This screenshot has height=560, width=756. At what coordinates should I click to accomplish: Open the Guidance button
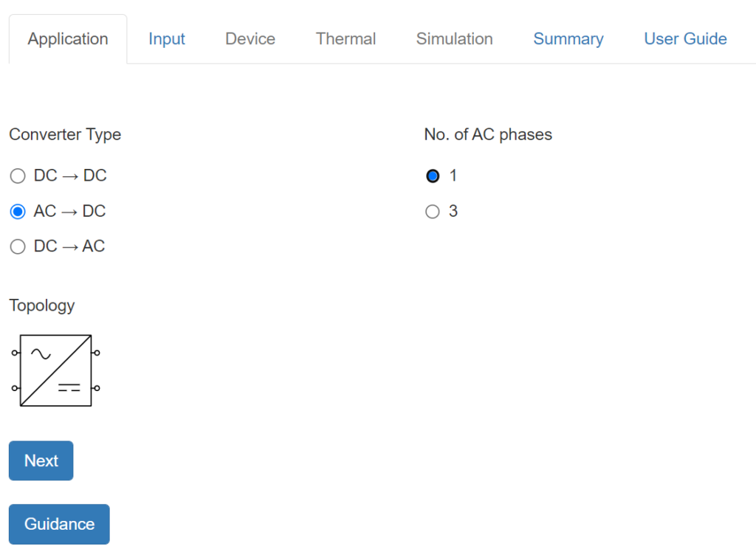pos(59,525)
